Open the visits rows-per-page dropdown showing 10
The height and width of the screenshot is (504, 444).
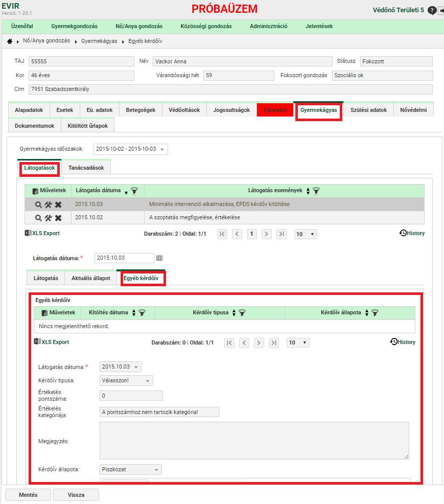point(306,234)
